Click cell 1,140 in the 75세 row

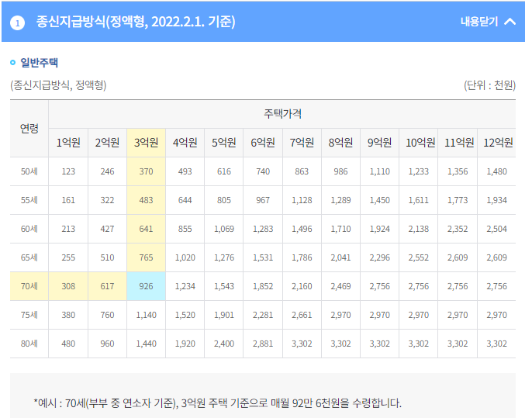(147, 315)
